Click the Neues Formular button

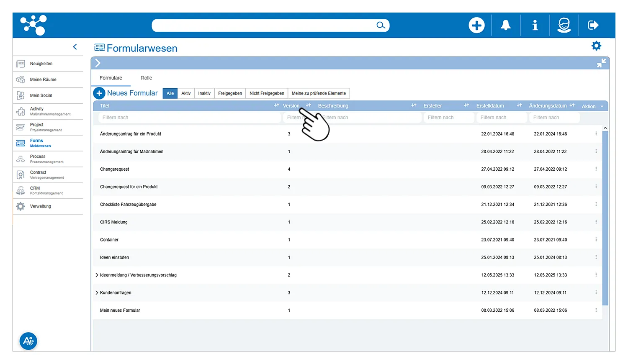point(126,93)
